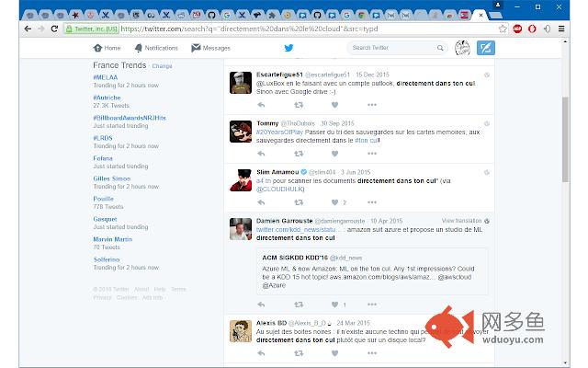
Task: Retweet Alexis BD's tweet
Action: 299,353
